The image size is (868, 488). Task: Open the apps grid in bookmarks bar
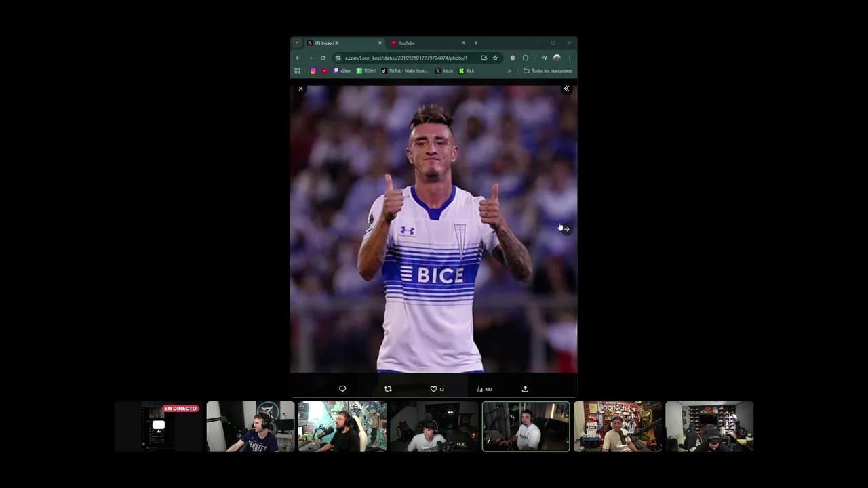[297, 70]
